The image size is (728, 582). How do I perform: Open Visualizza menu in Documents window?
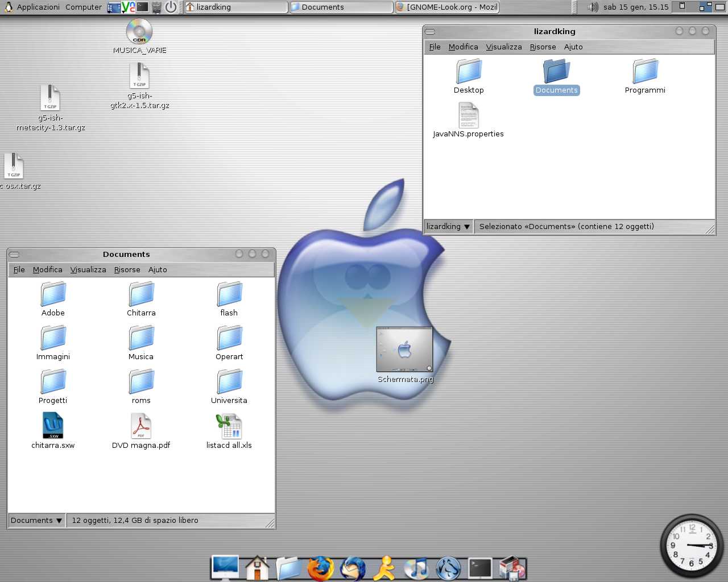click(x=88, y=269)
